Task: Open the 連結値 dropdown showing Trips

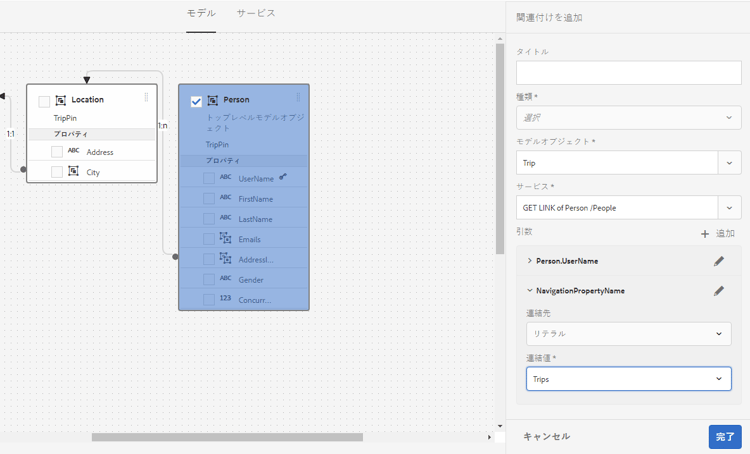Action: (x=629, y=379)
